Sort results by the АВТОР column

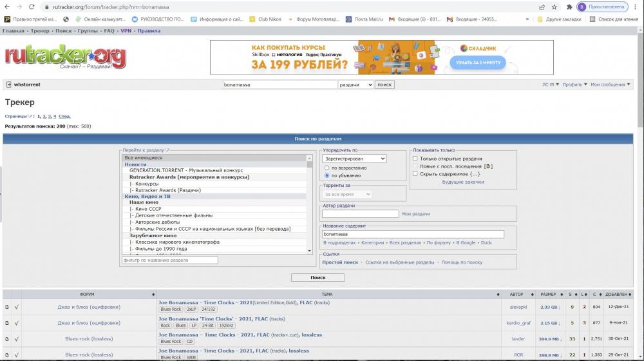click(518, 295)
